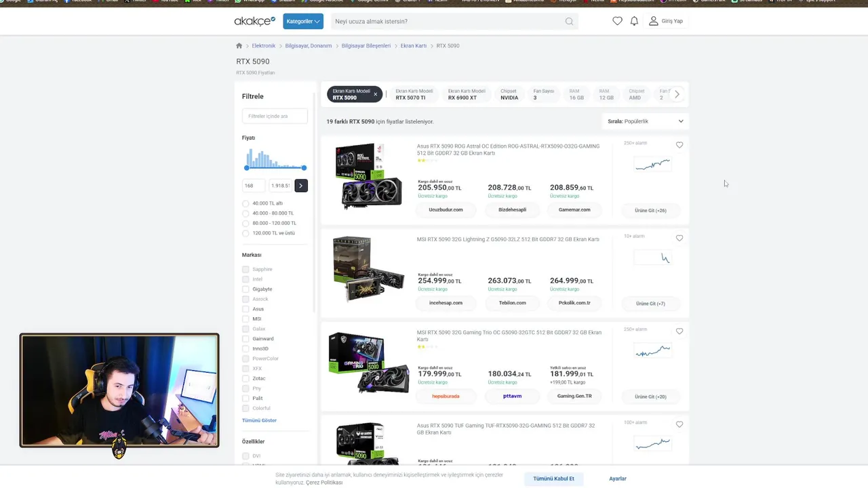Open the Asus ROG Astral product image
This screenshot has height=488, width=868.
click(x=368, y=176)
